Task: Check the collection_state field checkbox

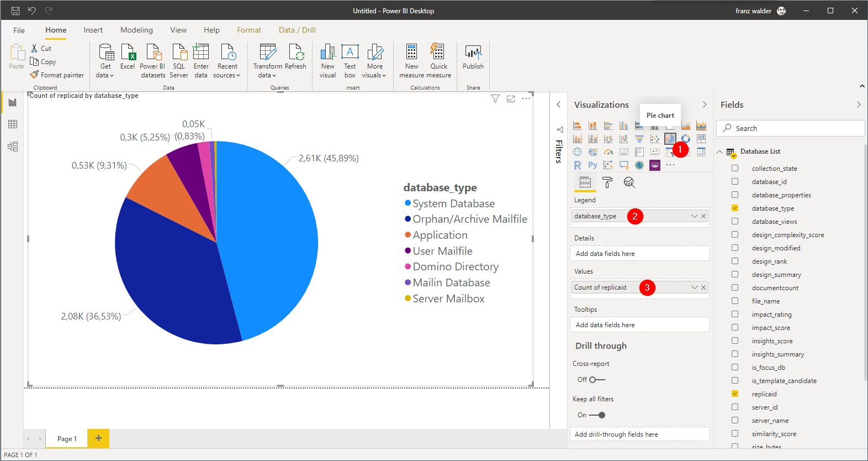Action: click(x=735, y=168)
